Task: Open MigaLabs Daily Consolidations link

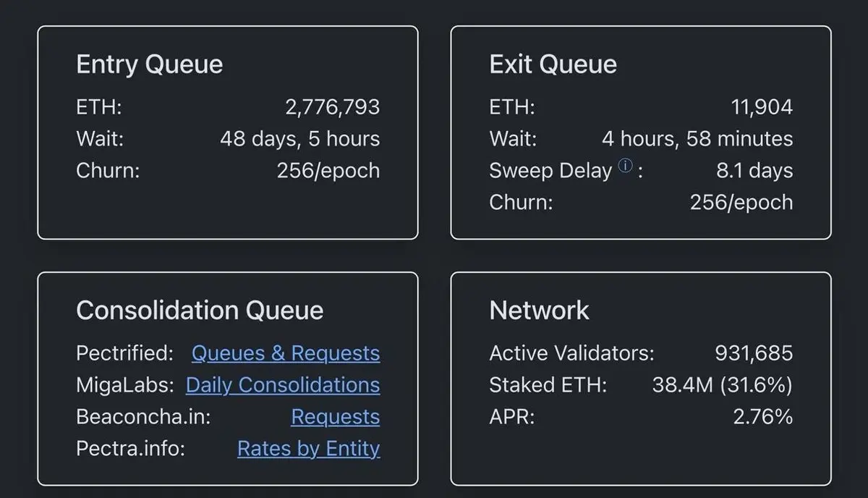Action: (x=283, y=385)
